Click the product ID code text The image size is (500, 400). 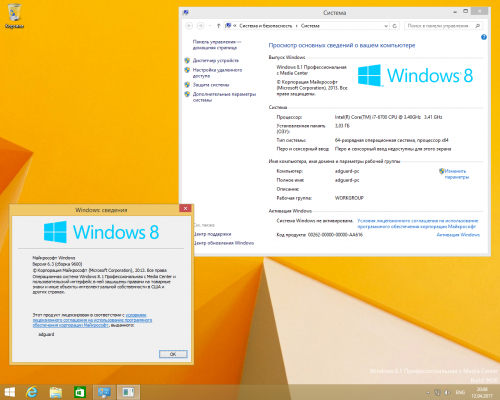[335, 235]
